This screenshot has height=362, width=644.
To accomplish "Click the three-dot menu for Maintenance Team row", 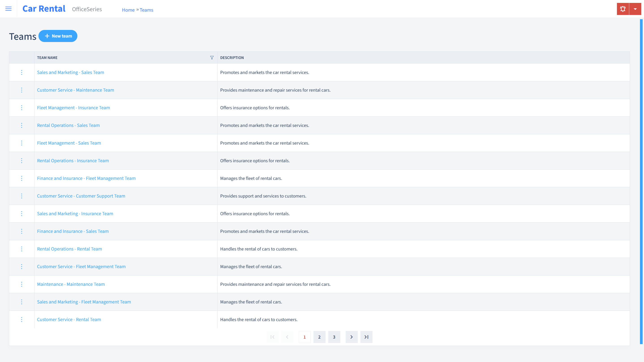I will [x=22, y=284].
